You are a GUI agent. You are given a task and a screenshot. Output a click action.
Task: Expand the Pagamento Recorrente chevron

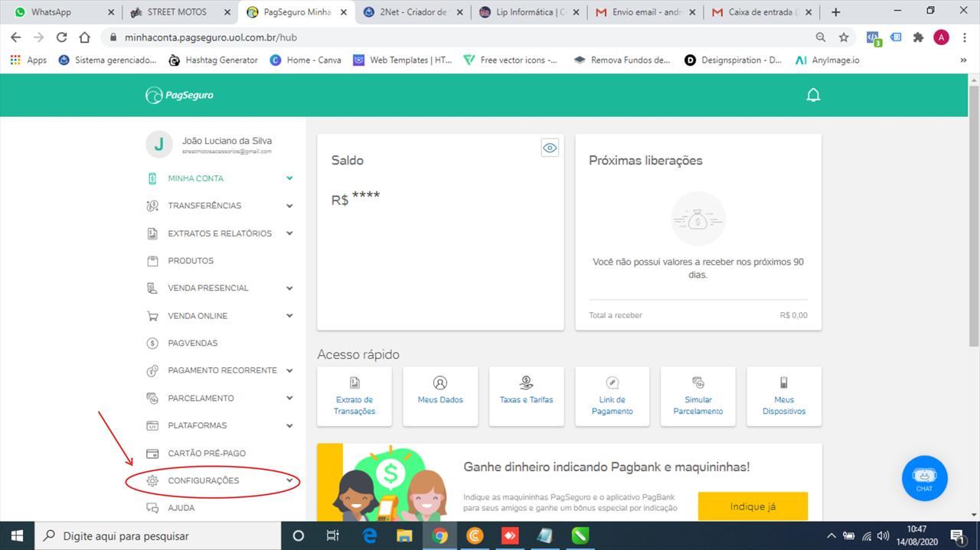(289, 371)
